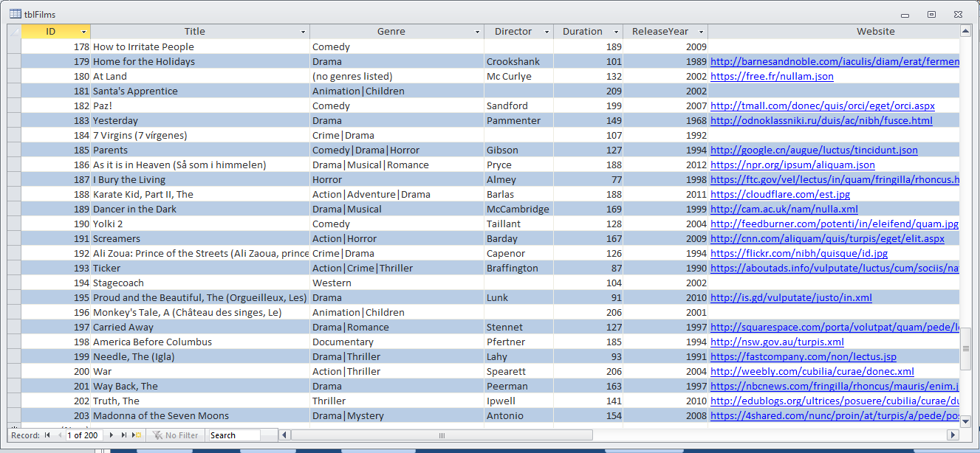This screenshot has height=453, width=980.
Task: Click title cell 'Stagecoach'
Action: (200, 283)
